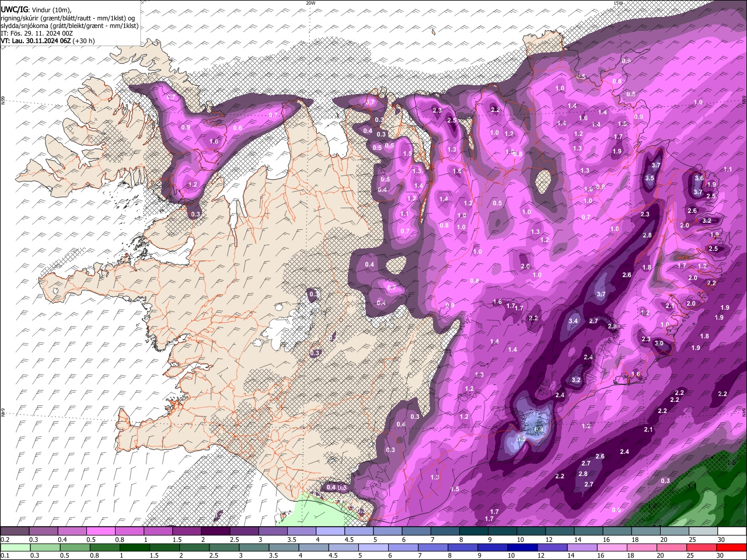The height and width of the screenshot is (560, 747).
Task: Select the deep blue 10 rain legend swatch
Action: pyautogui.click(x=523, y=547)
